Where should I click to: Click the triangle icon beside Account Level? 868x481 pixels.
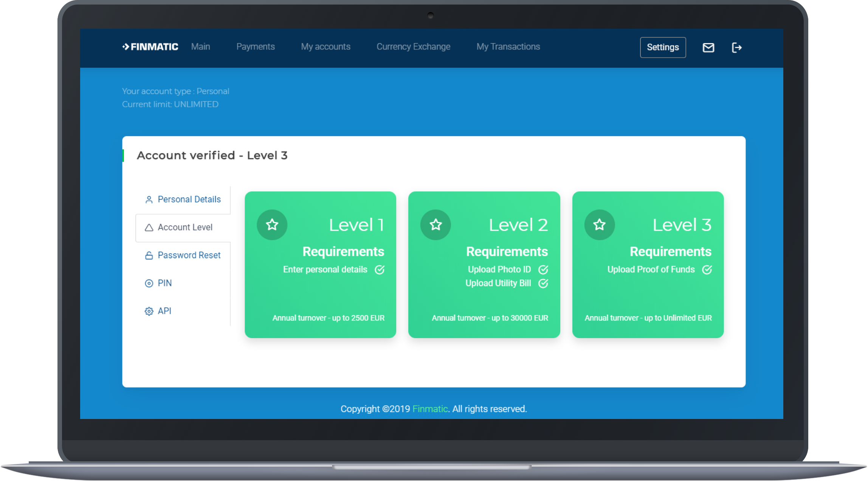[149, 228]
